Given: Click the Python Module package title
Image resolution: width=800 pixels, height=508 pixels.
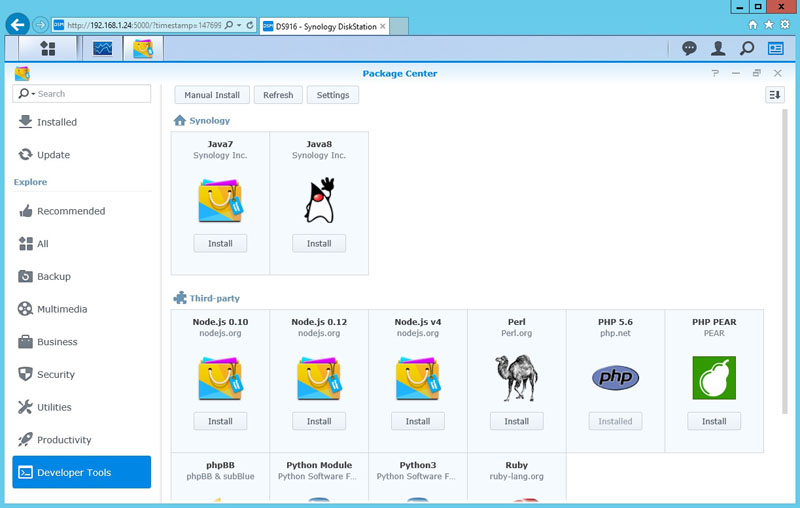Looking at the screenshot, I should point(319,465).
